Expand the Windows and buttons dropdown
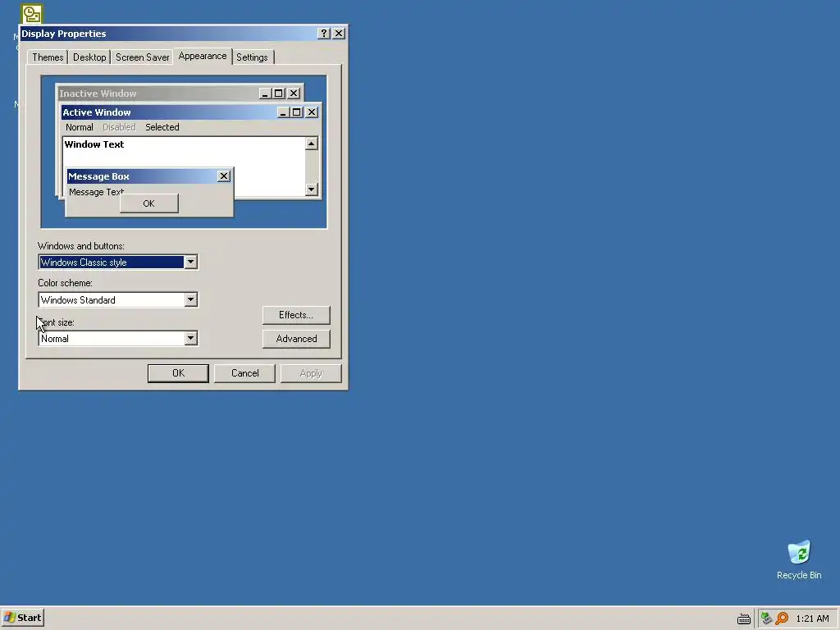840x630 pixels. pos(190,262)
